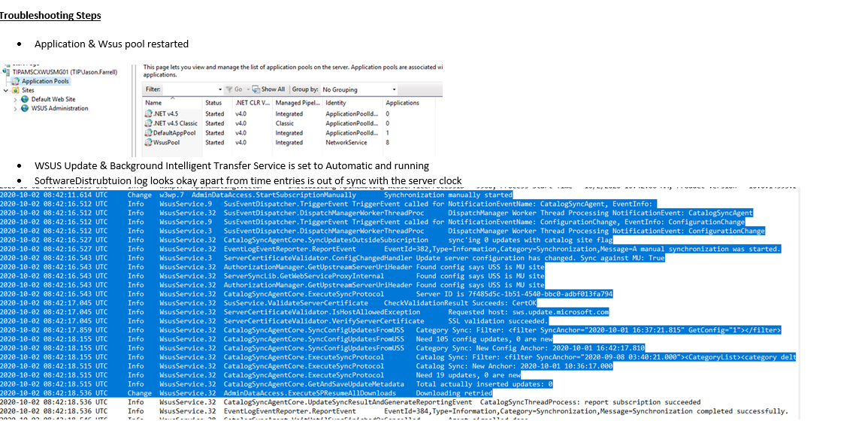The width and height of the screenshot is (868, 436).
Task: Click the Sites folder icon in the tree
Action: [16, 90]
